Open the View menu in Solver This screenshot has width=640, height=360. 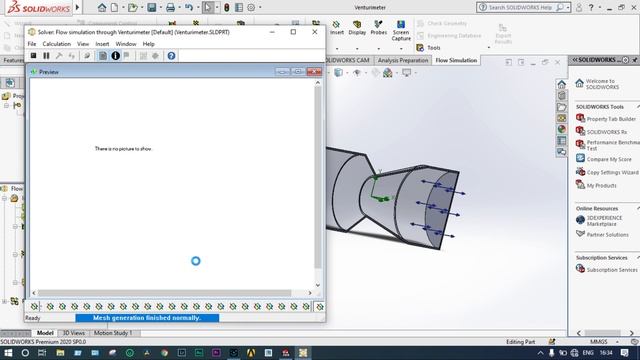pos(83,44)
